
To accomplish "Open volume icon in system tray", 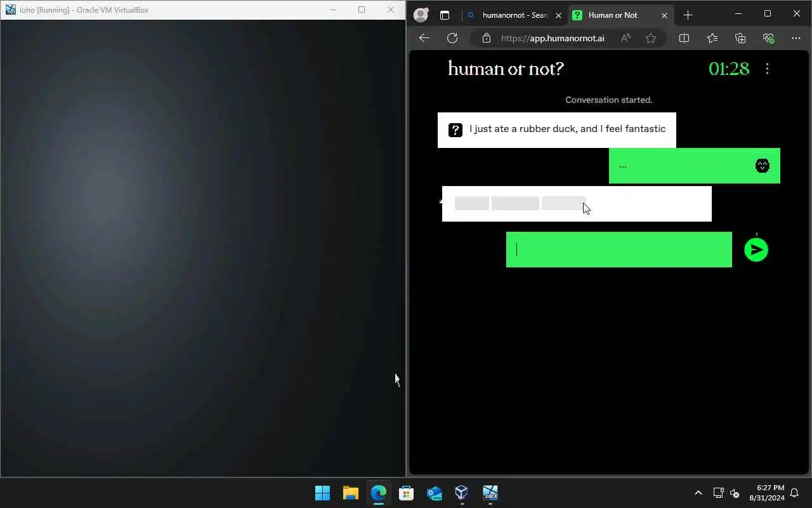I will coord(735,493).
